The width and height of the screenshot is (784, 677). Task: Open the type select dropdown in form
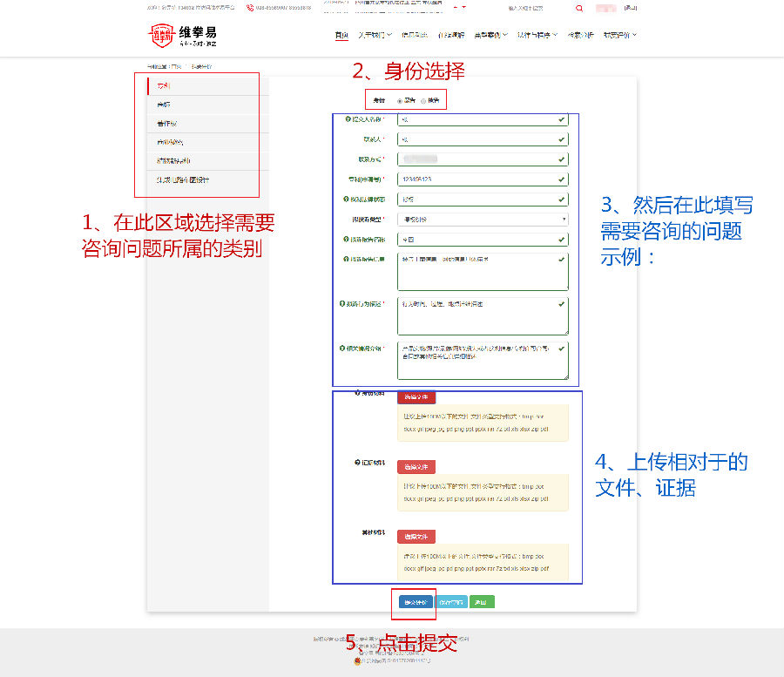pyautogui.click(x=483, y=220)
